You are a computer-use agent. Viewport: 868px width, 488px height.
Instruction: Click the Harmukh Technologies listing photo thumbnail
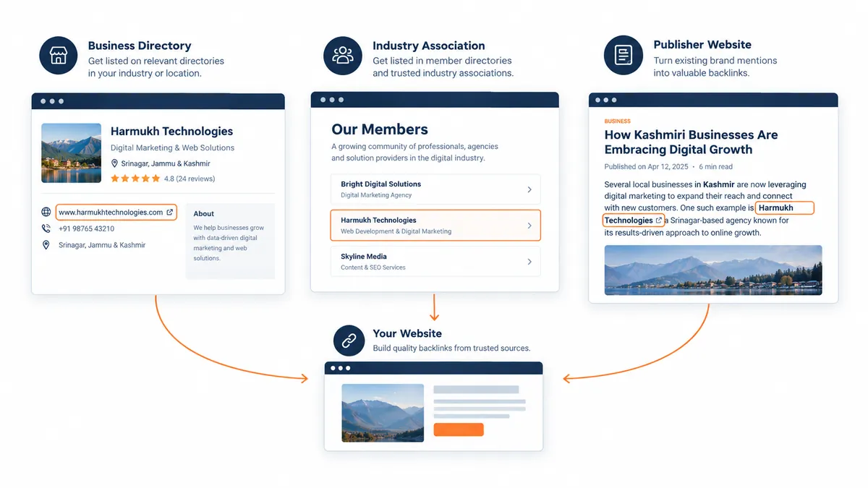point(71,153)
